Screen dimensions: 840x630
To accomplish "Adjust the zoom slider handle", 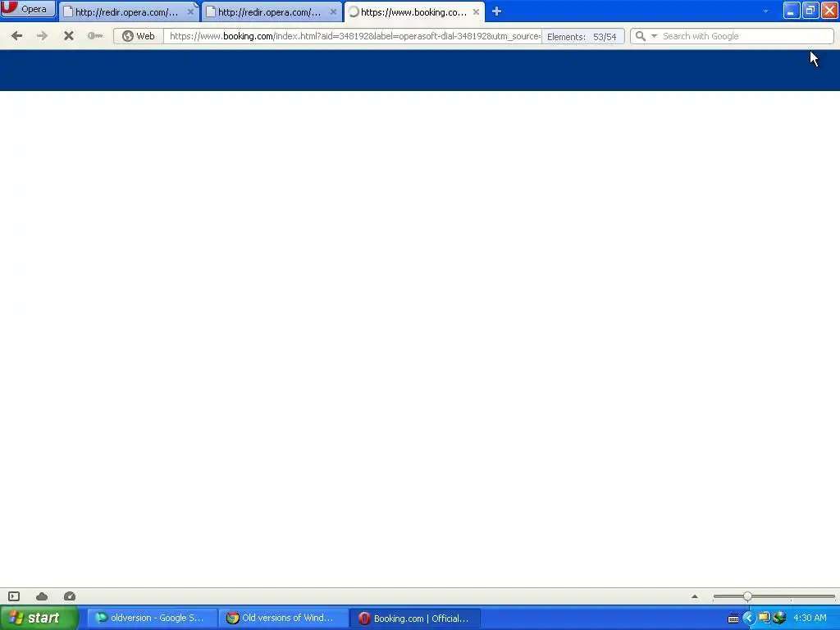I will [x=747, y=596].
